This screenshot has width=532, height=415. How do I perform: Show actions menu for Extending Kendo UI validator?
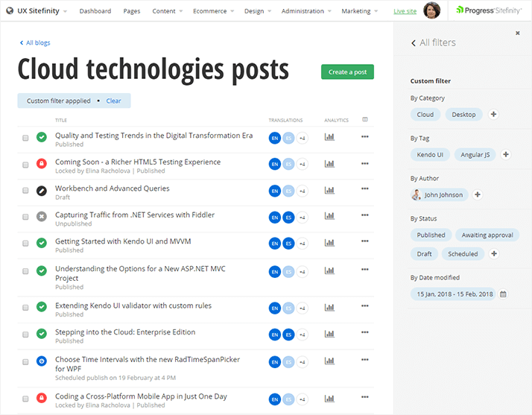coord(365,306)
